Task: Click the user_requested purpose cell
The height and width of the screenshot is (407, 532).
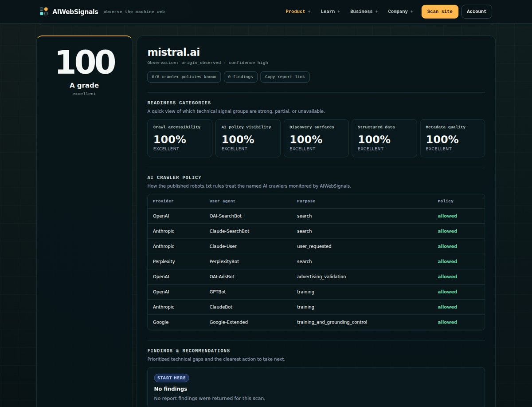Action: pos(314,246)
